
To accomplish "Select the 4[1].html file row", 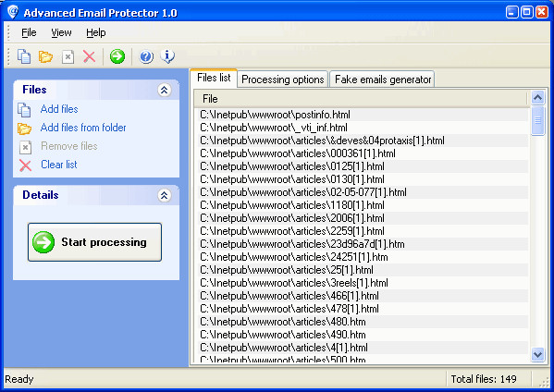I will coord(363,348).
